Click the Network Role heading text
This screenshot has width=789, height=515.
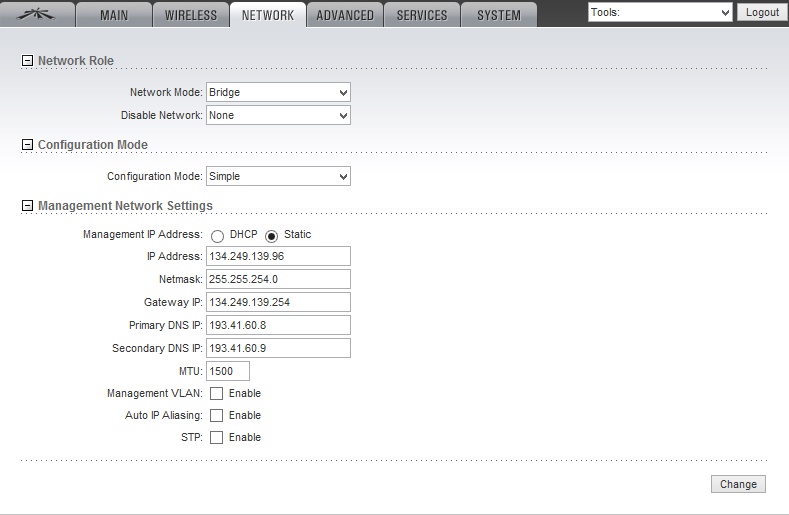[76, 60]
